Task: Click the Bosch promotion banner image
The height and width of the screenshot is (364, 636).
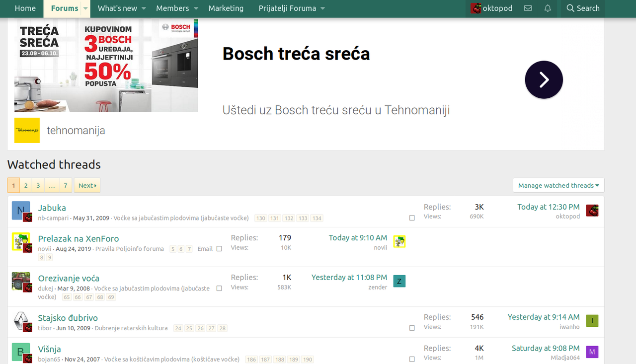Action: point(106,66)
